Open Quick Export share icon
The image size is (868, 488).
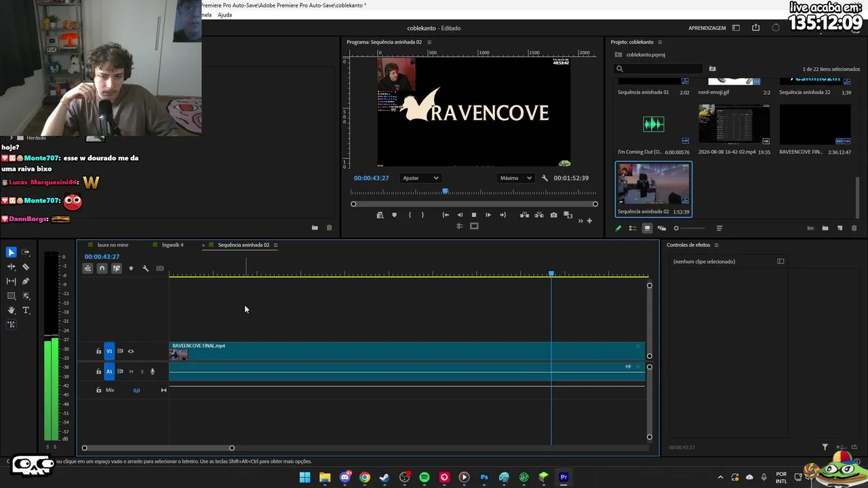pyautogui.click(x=755, y=28)
